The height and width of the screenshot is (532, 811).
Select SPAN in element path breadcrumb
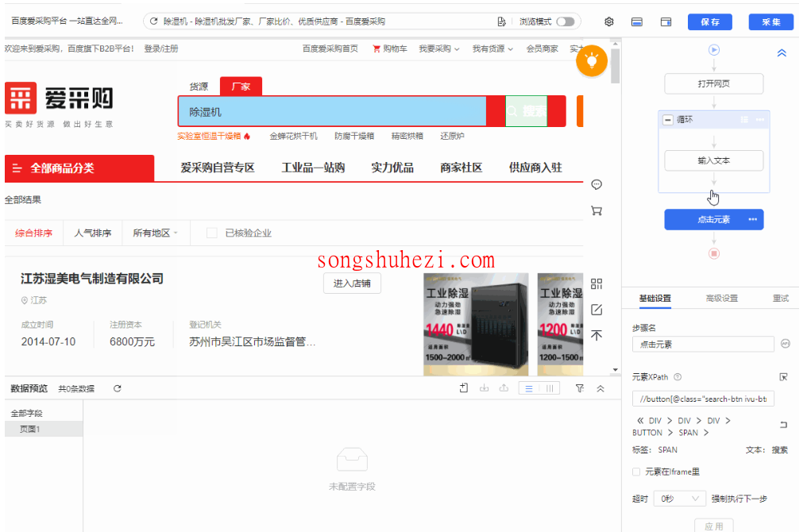(688, 433)
